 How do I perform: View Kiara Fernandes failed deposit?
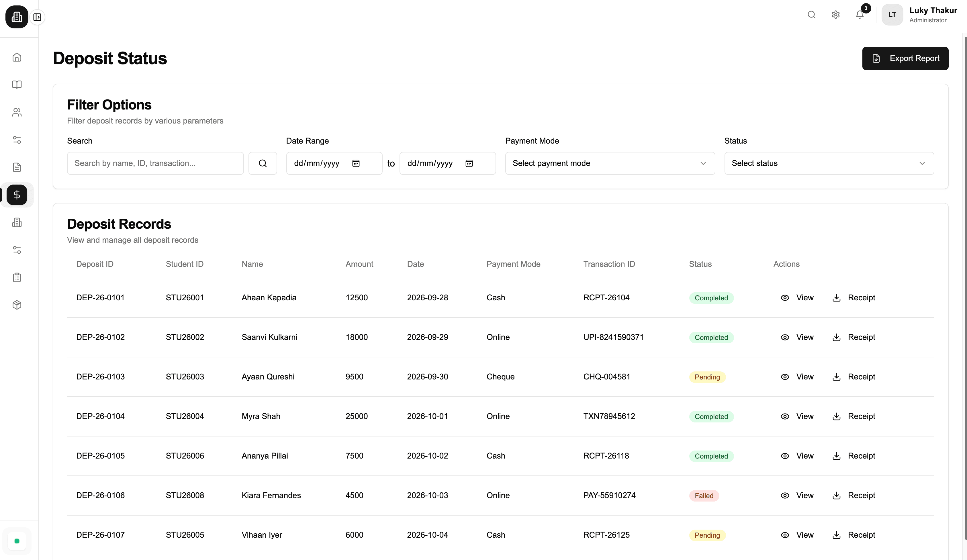pyautogui.click(x=797, y=496)
